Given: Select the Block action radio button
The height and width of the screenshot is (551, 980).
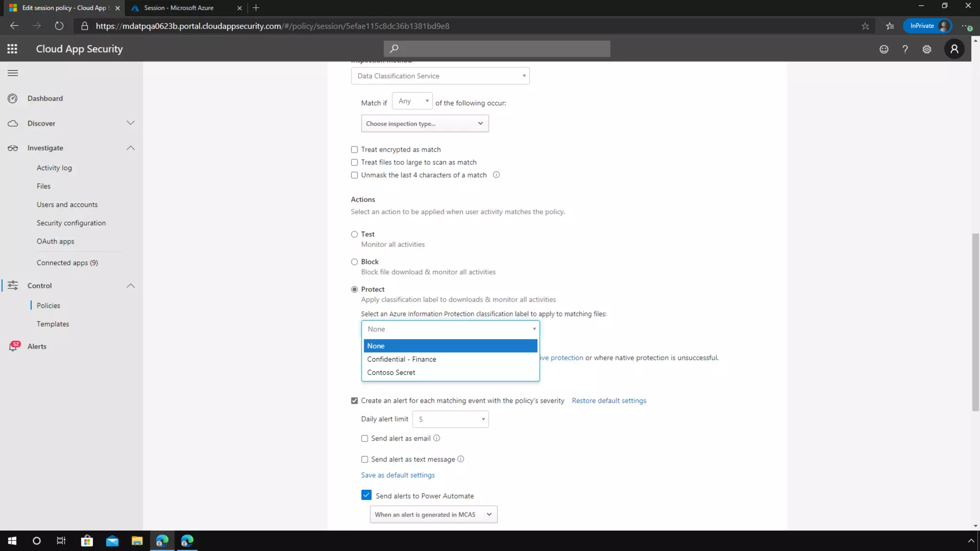Looking at the screenshot, I should click(355, 262).
